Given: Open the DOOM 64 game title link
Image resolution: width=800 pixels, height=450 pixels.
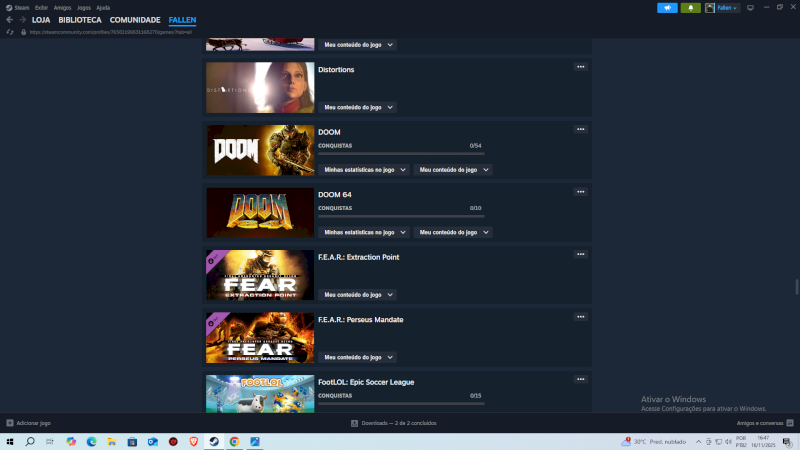Looking at the screenshot, I should [x=335, y=194].
